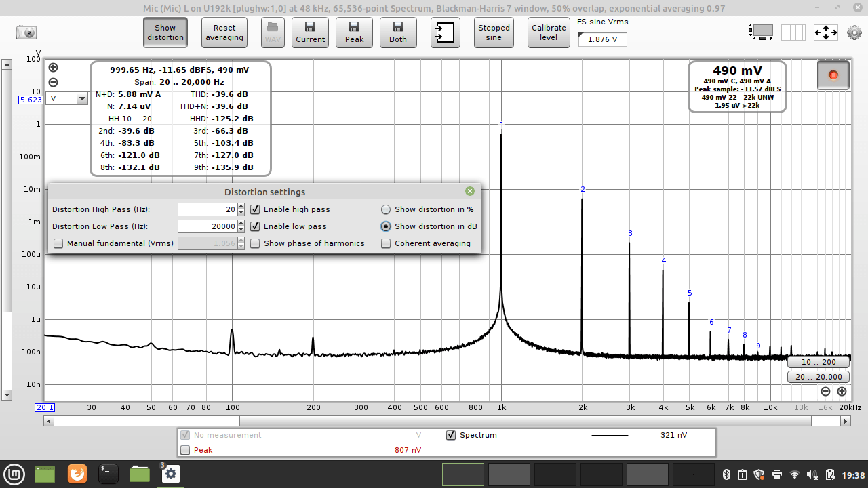This screenshot has width=868, height=488.
Task: Increase Distortion High Pass value
Action: coord(241,207)
